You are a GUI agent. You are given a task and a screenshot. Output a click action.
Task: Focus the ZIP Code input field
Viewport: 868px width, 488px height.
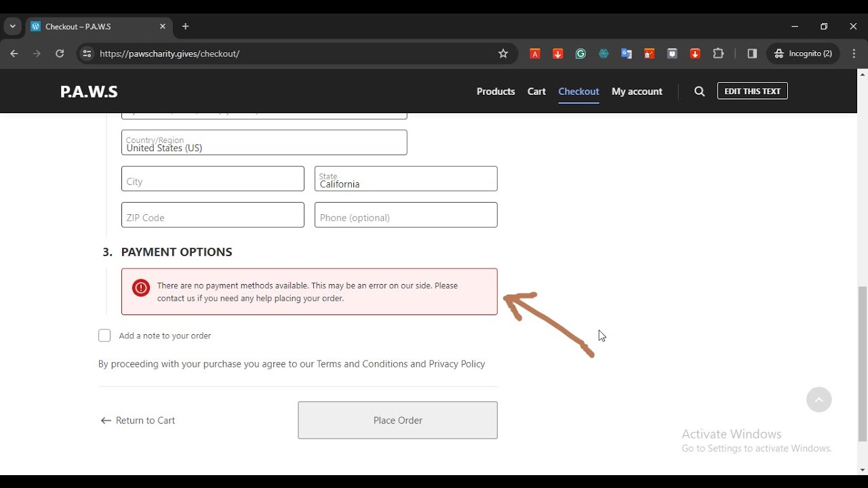pos(213,215)
